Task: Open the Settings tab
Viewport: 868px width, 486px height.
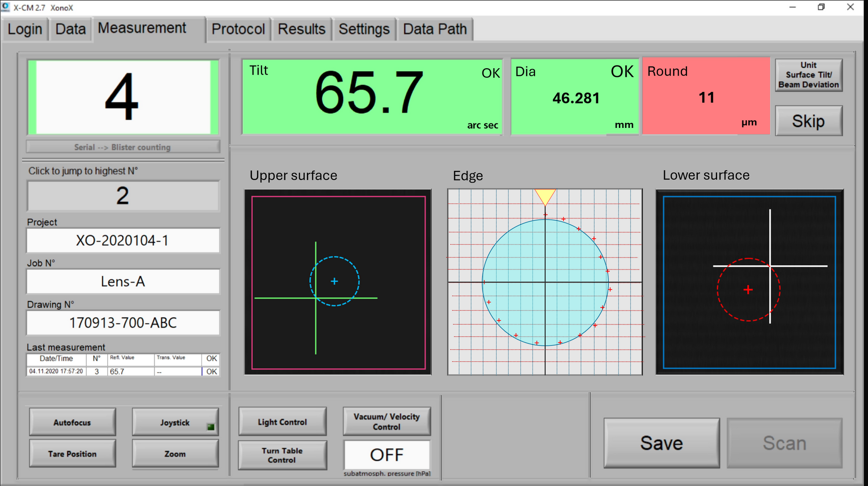Action: (364, 29)
